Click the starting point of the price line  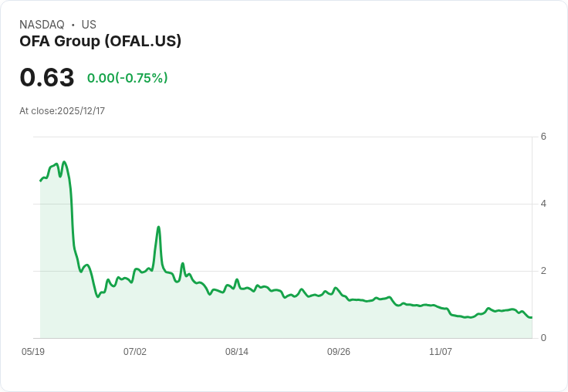coord(40,181)
